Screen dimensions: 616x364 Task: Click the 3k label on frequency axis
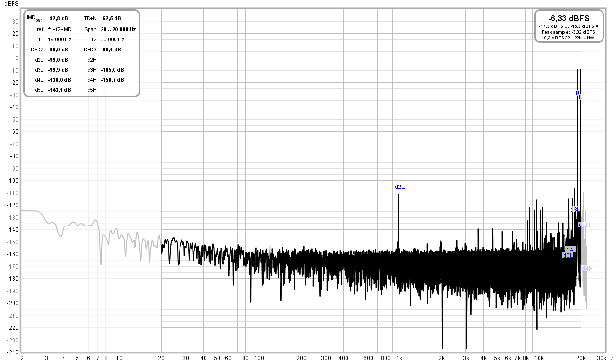[466, 358]
